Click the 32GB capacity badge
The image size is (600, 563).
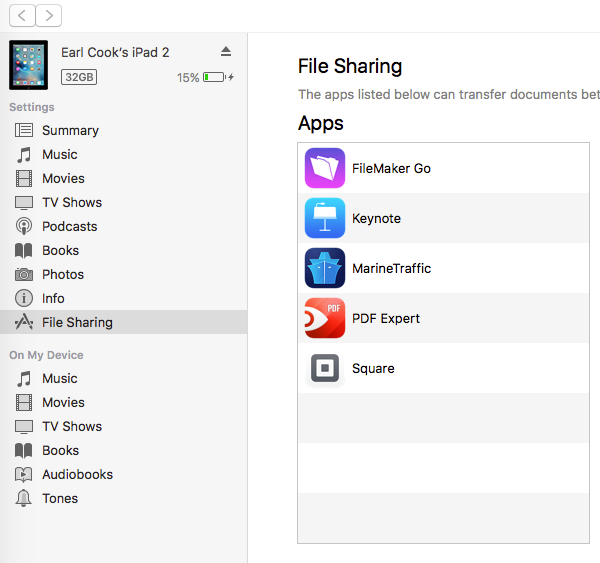coord(79,77)
